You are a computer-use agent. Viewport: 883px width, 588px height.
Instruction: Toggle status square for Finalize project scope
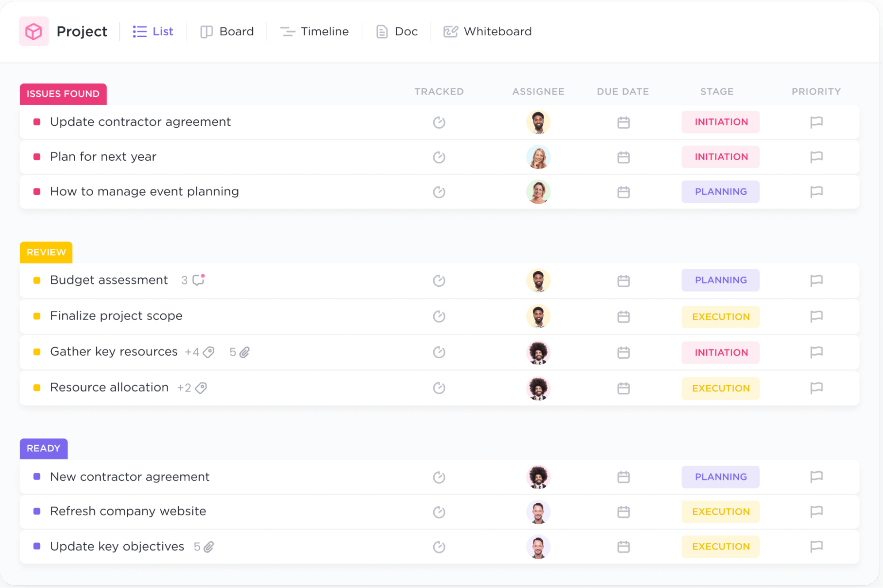click(37, 316)
